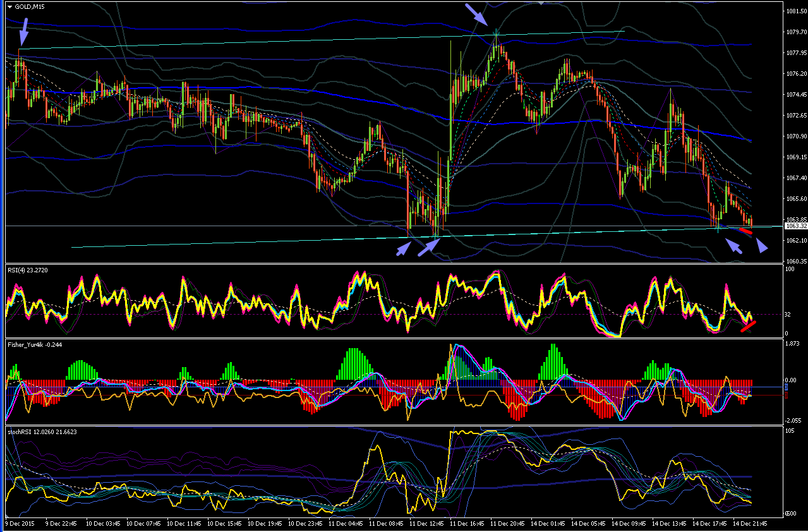Click time axis label 9 Dec 2015
The image size is (808, 532).
tap(20, 524)
